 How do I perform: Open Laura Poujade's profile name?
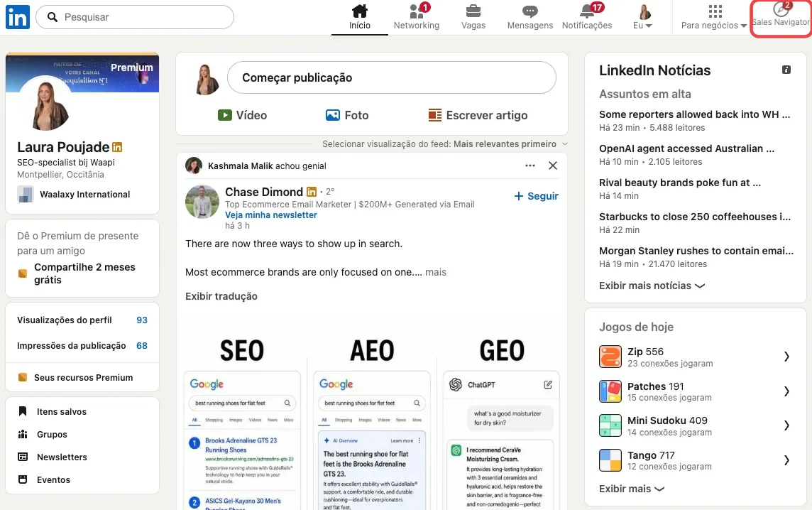[63, 147]
